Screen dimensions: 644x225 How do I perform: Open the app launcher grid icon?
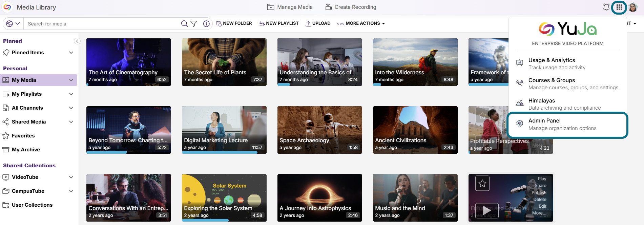(x=619, y=7)
